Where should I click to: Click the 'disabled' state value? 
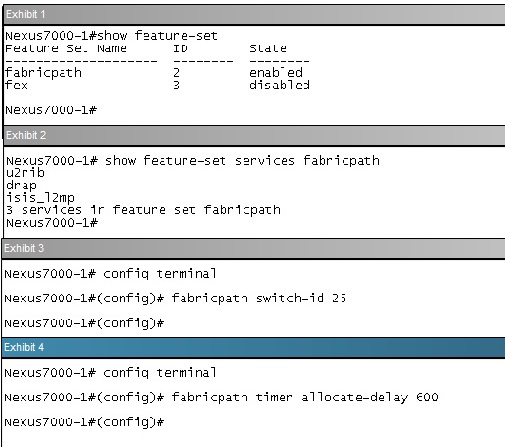pyautogui.click(x=279, y=85)
